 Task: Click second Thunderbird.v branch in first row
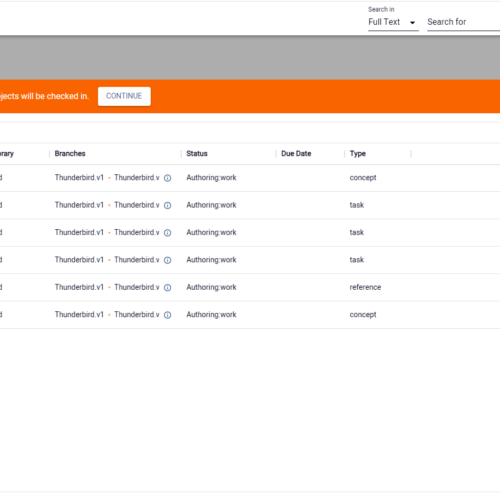tap(137, 178)
